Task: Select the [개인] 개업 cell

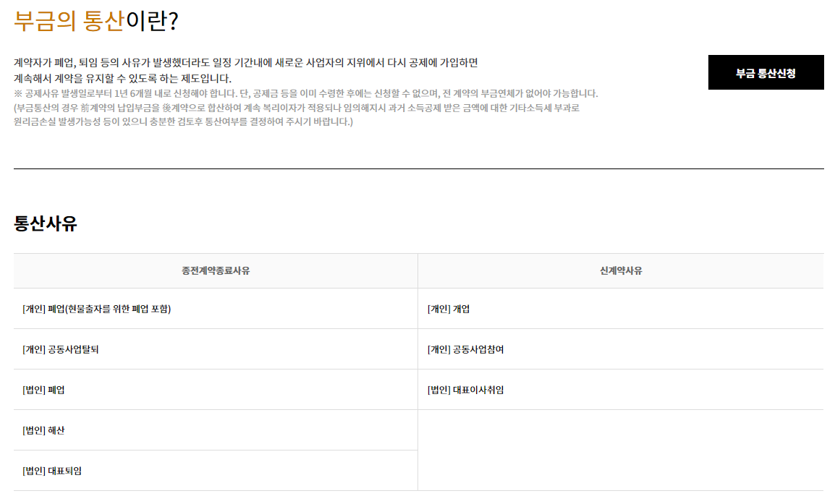Action: pos(621,309)
